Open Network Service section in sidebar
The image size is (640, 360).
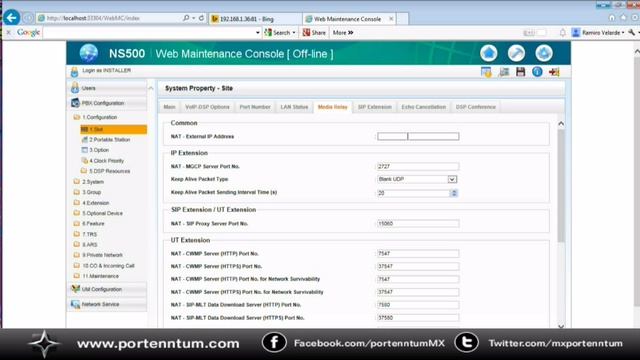108,304
